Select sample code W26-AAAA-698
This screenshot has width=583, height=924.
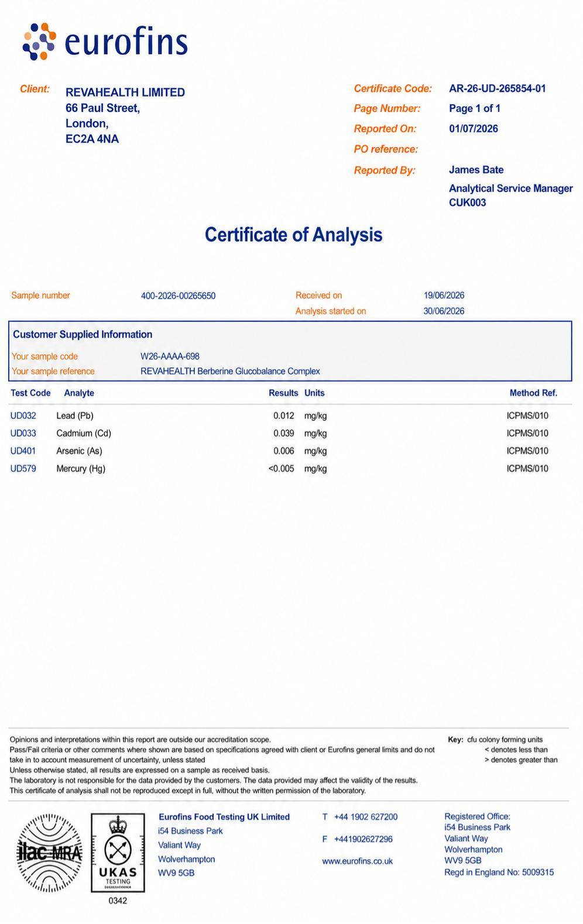[x=170, y=356]
